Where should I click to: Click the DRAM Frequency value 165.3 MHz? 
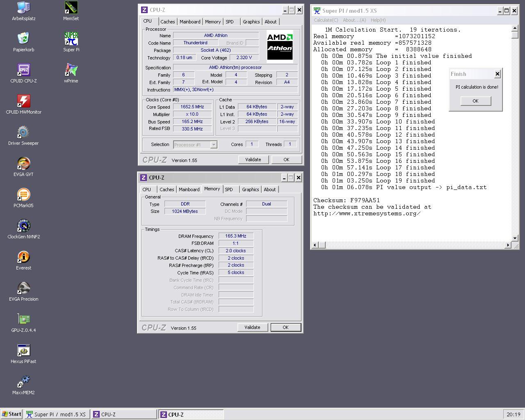(236, 236)
